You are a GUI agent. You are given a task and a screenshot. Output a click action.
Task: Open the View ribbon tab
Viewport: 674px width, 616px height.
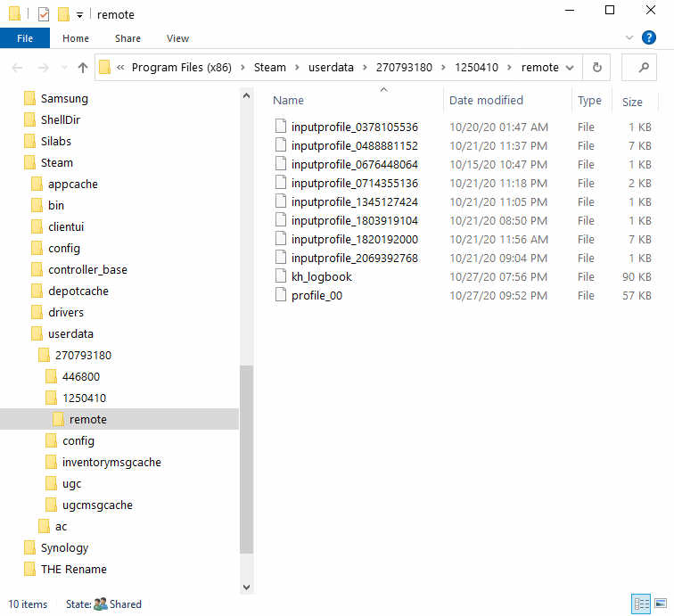pyautogui.click(x=177, y=38)
